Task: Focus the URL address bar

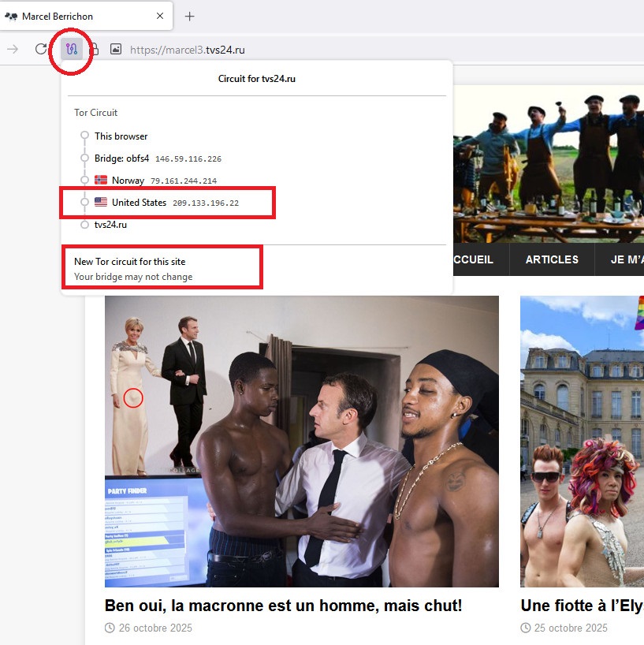Action: (x=355, y=49)
